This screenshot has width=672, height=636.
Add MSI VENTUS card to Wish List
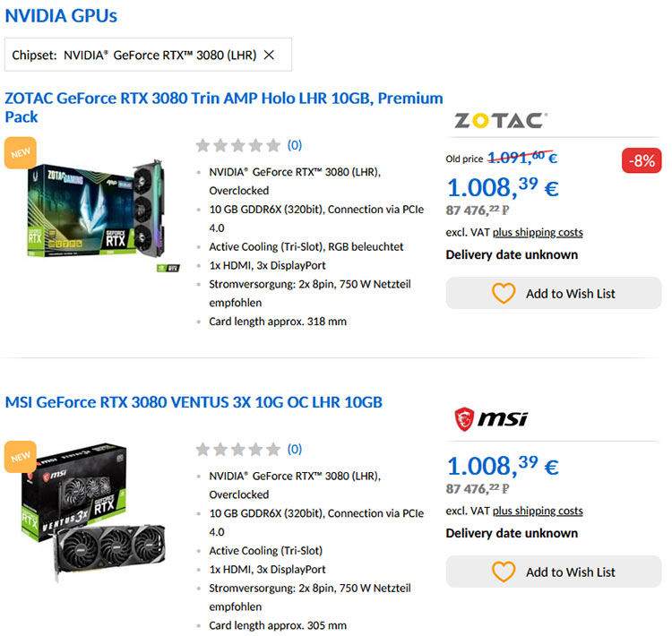pyautogui.click(x=554, y=572)
